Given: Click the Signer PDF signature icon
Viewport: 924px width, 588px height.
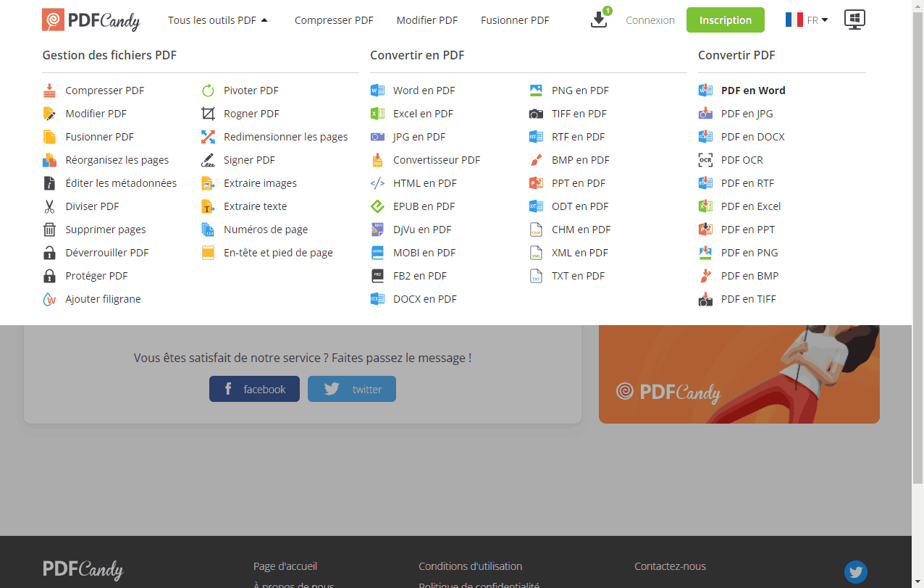Looking at the screenshot, I should pos(208,160).
